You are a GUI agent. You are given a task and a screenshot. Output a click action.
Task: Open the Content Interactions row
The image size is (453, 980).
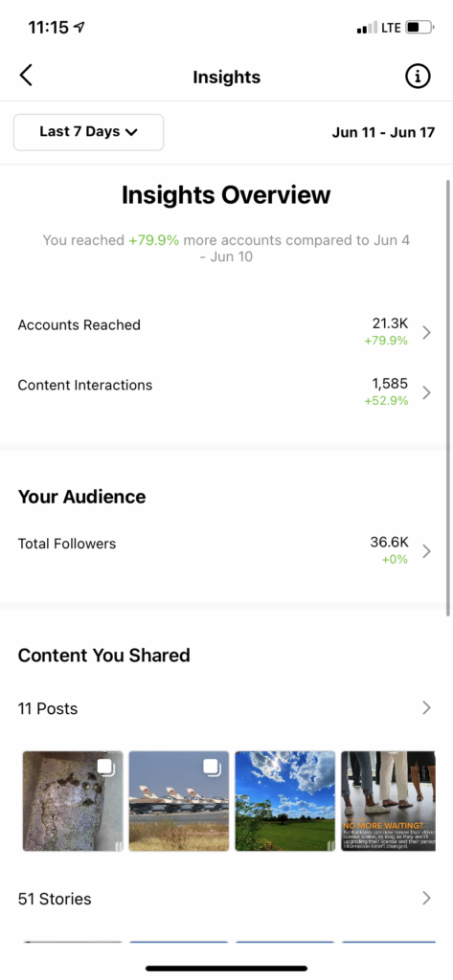click(225, 392)
